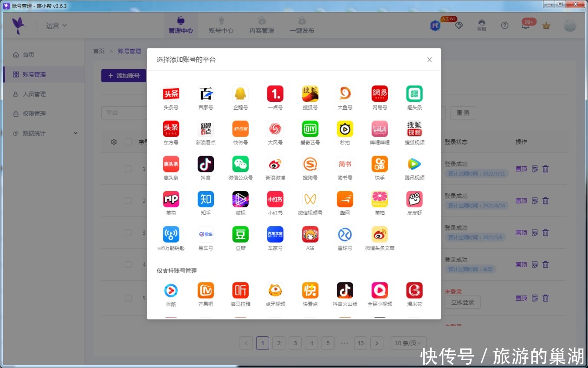Open the help question mark icon
This screenshot has height=368, width=588.
tap(504, 26)
